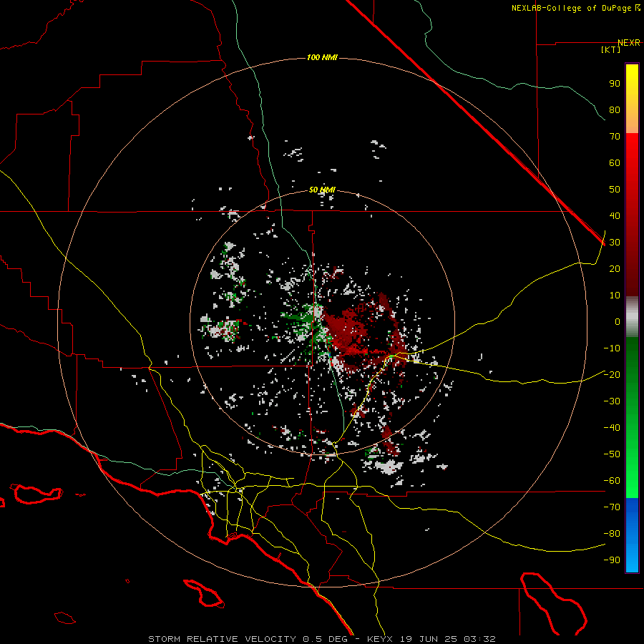Click the -50 knot scale label
This screenshot has height=644, width=644.
(612, 454)
